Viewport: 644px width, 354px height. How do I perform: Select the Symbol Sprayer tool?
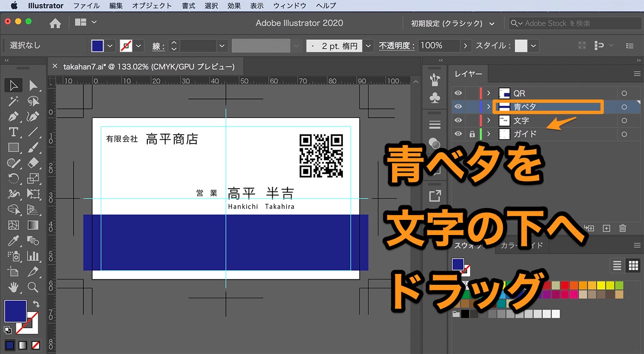[x=13, y=256]
